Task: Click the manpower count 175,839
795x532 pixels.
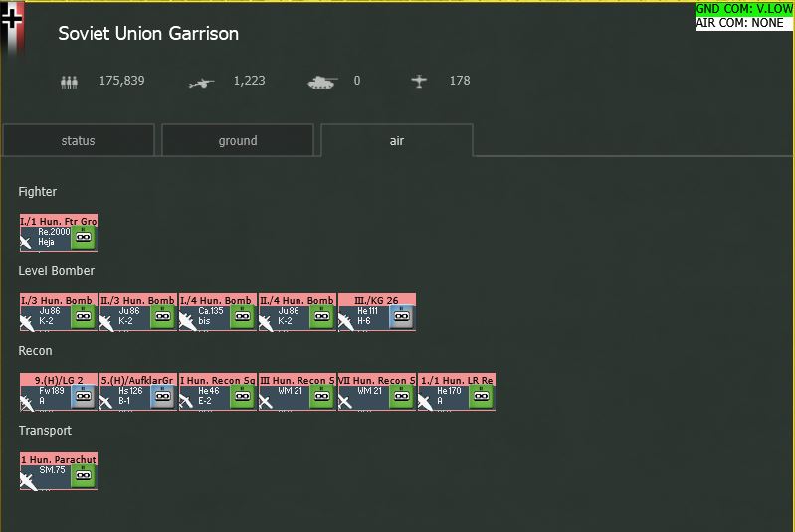Action: coord(121,81)
